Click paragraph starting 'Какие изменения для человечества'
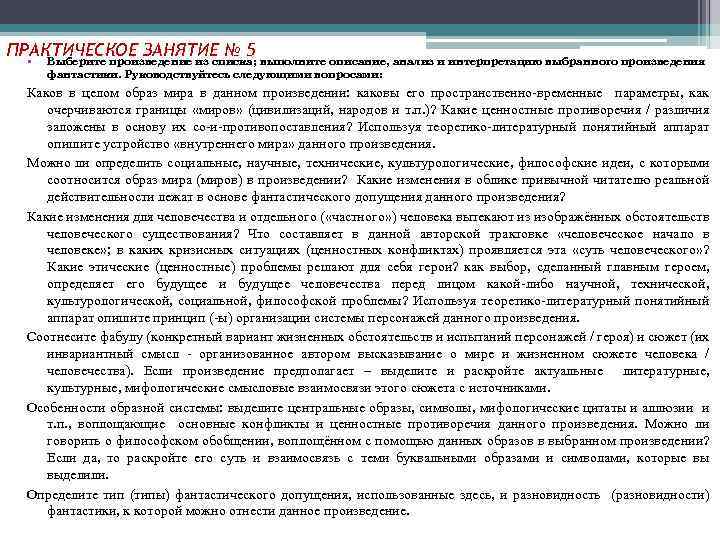 [x=368, y=267]
